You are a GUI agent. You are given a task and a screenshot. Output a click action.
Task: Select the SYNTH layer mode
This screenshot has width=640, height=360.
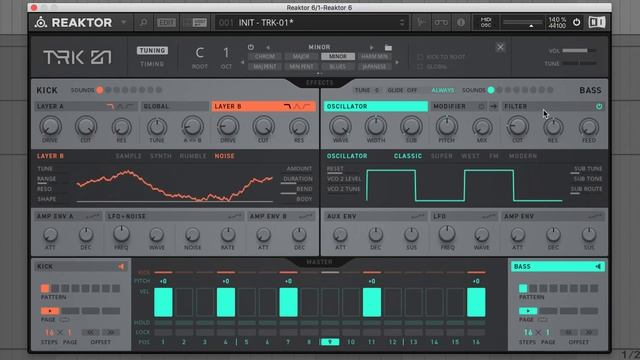click(x=161, y=156)
